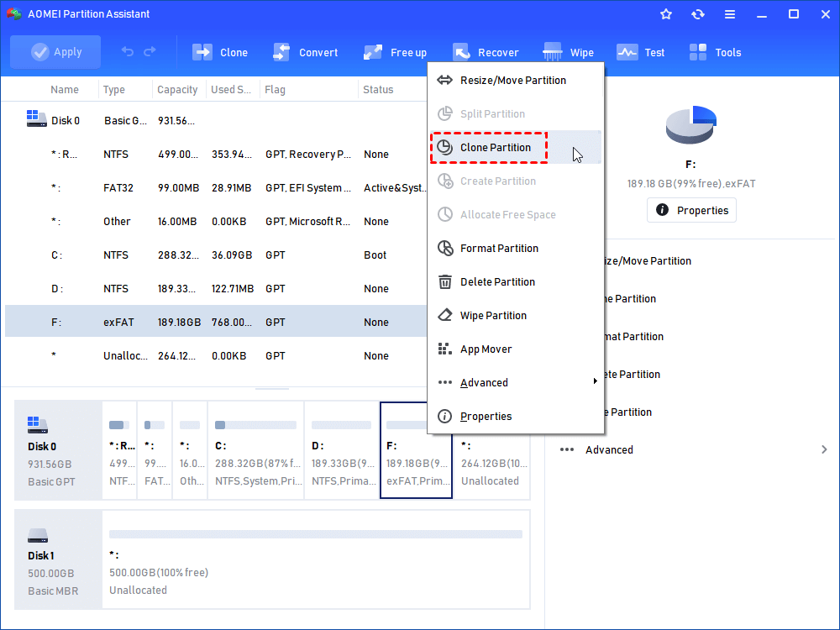Image resolution: width=840 pixels, height=630 pixels.
Task: Select the D: NTFS partition row
Action: click(x=216, y=289)
